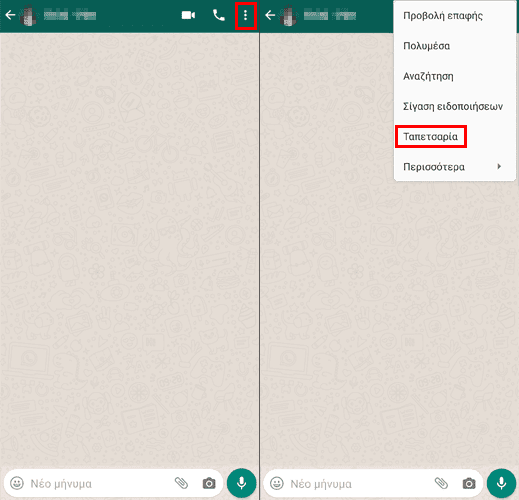Open camera in right message bar
The image size is (519, 500).
click(469, 483)
